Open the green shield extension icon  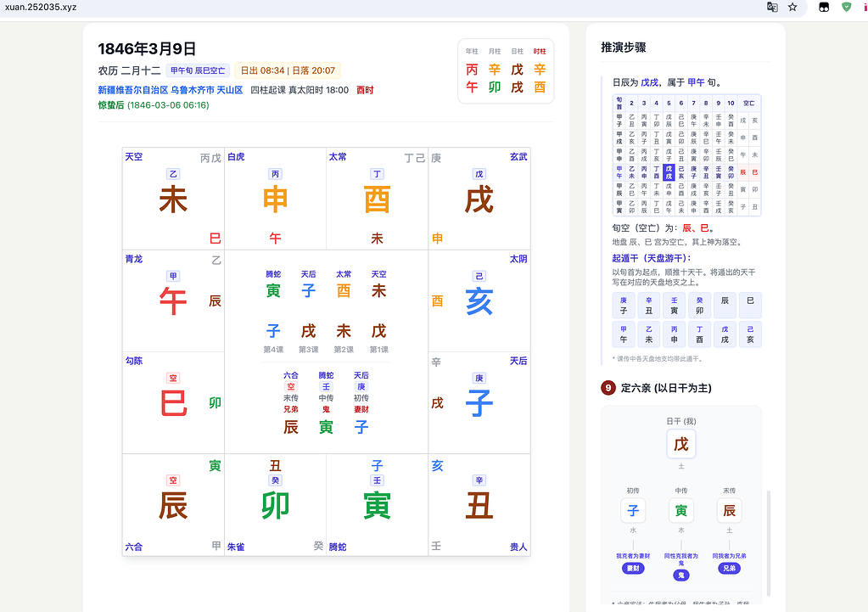(847, 7)
